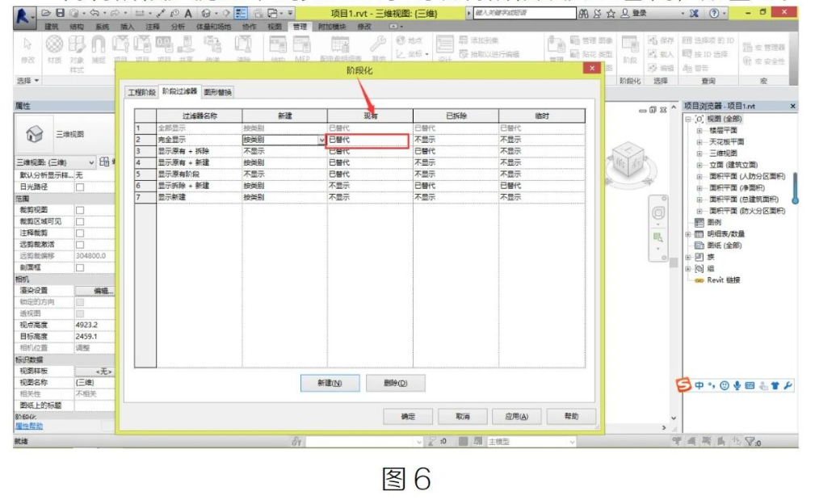The image size is (836, 504).
Task: Click the Autodesk Exchange X icon
Action: click(x=694, y=14)
